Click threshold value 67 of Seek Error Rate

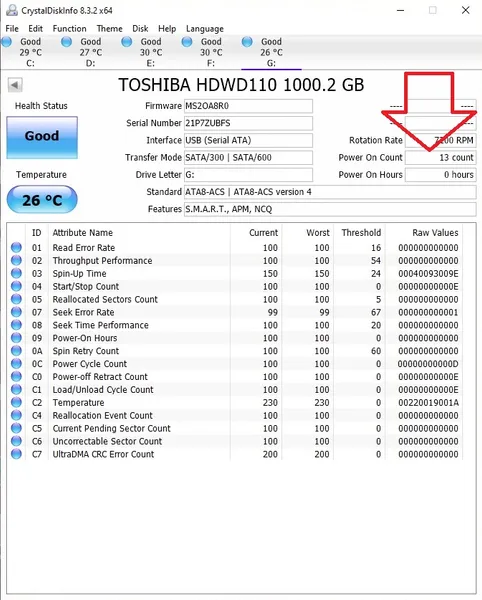pyautogui.click(x=376, y=312)
